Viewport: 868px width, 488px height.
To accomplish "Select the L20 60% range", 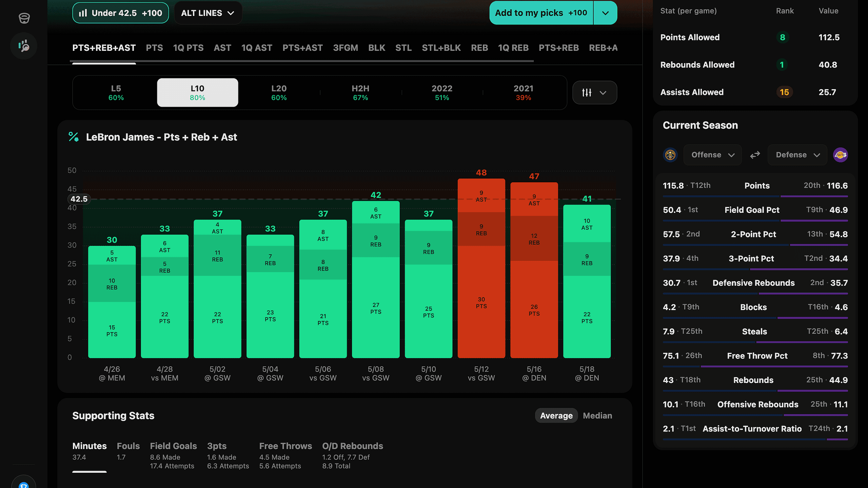I will (x=279, y=93).
